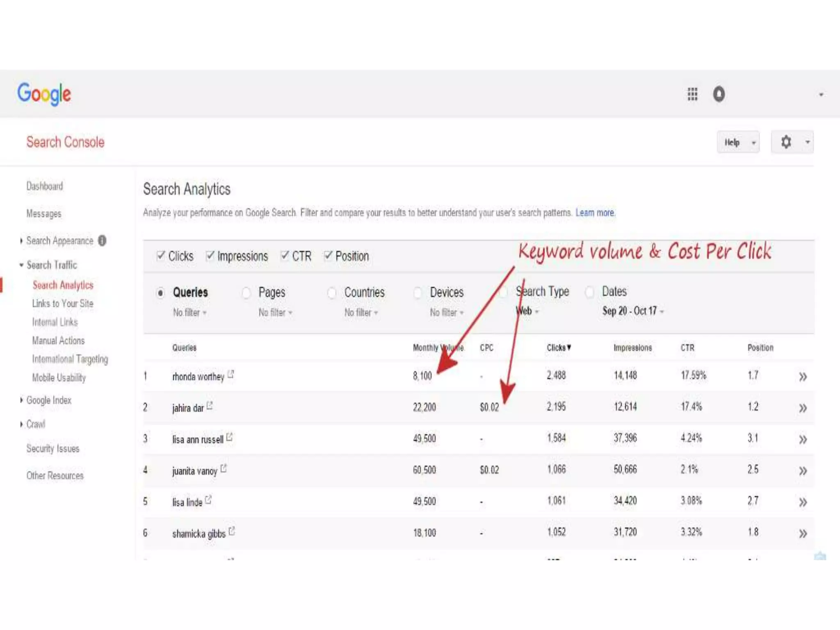Toggle the Impressions checkbox
Viewport: 840px width, 630px height.
pos(210,256)
